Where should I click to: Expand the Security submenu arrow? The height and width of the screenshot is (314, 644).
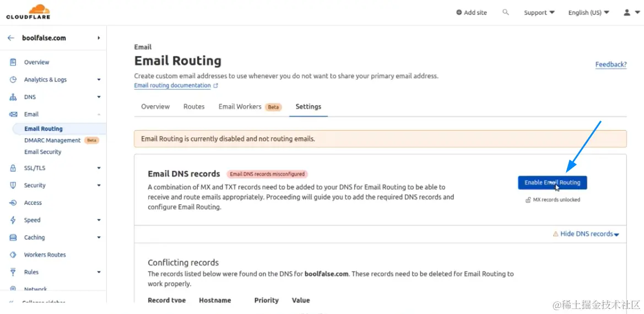pos(99,186)
